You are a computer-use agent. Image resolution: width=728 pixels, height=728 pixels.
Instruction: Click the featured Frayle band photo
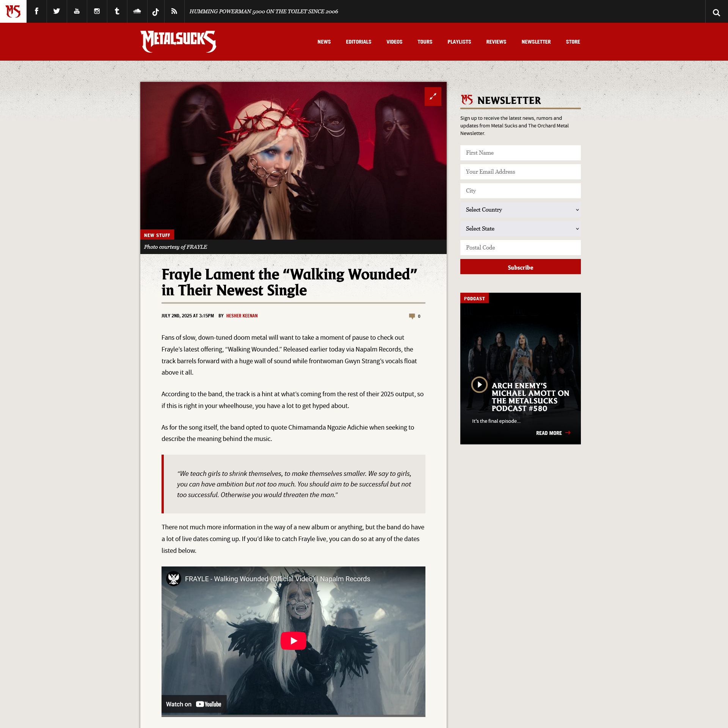(293, 161)
